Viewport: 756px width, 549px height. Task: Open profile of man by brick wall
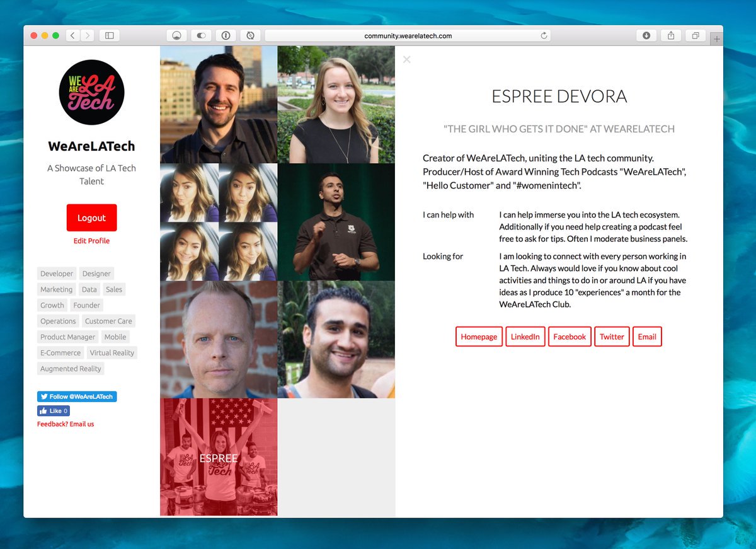tap(219, 339)
